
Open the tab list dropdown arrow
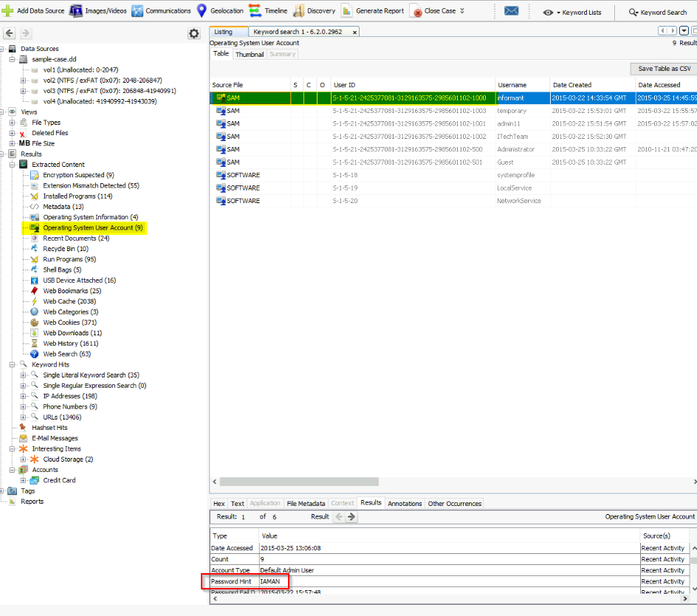[x=684, y=31]
